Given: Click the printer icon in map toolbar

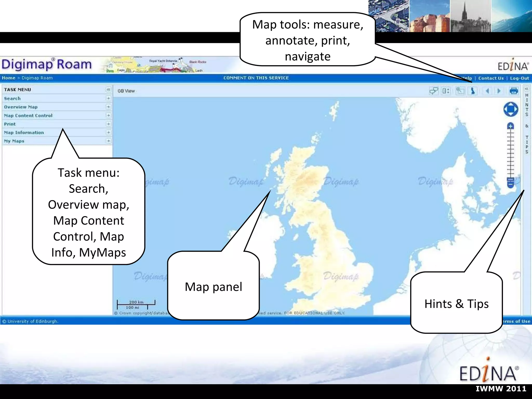Looking at the screenshot, I should pos(514,91).
